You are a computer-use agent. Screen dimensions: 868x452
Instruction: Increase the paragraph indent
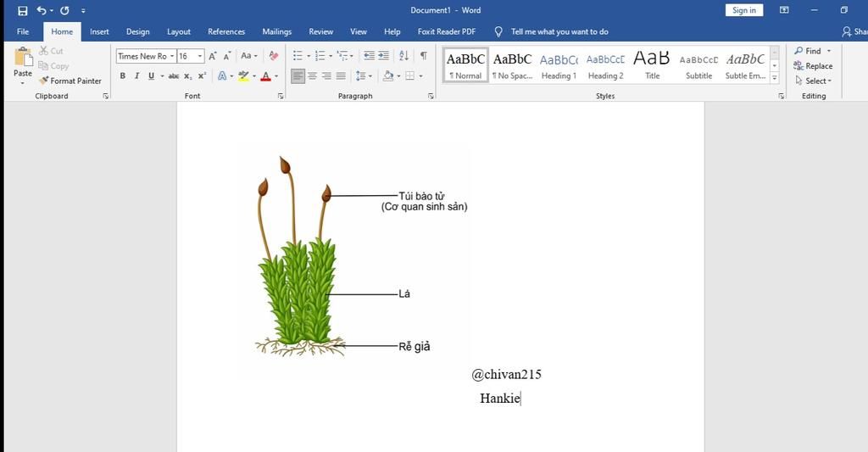[384, 56]
